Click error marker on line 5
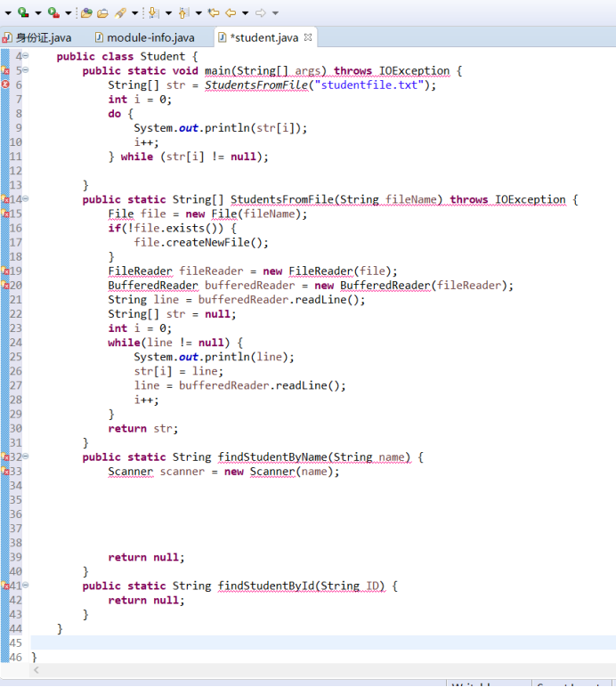 tap(5, 70)
